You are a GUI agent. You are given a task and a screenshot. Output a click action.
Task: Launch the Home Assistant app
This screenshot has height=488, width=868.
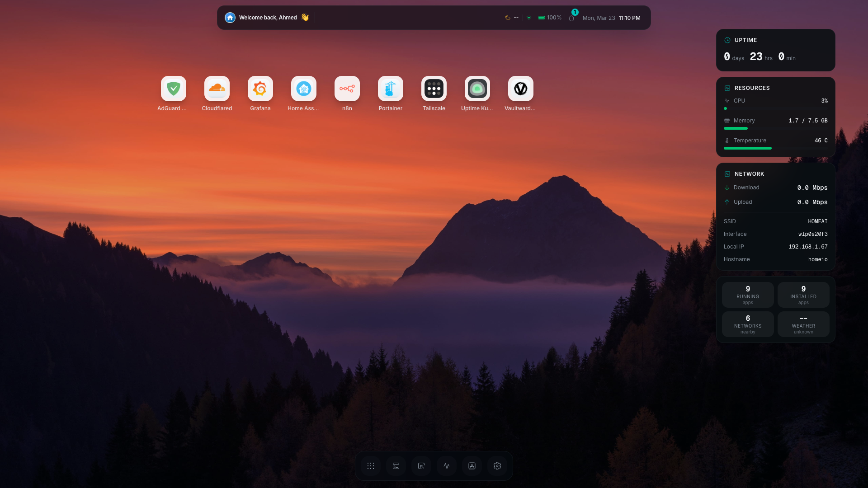coord(303,89)
